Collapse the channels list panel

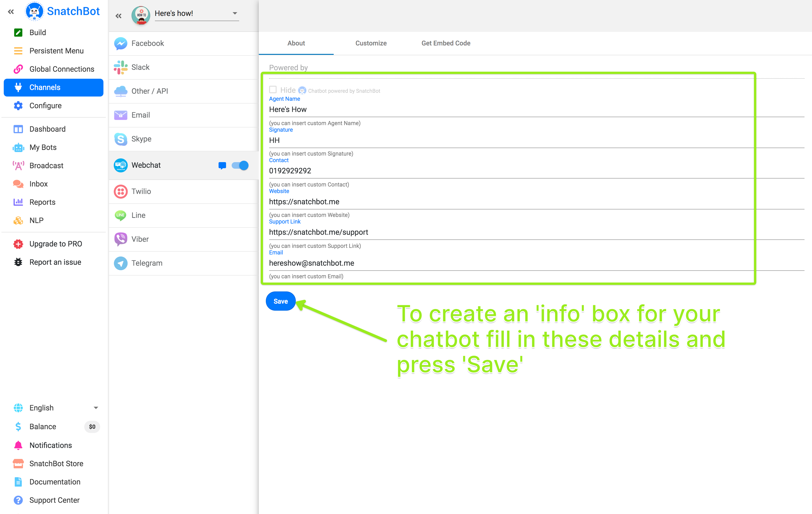118,15
